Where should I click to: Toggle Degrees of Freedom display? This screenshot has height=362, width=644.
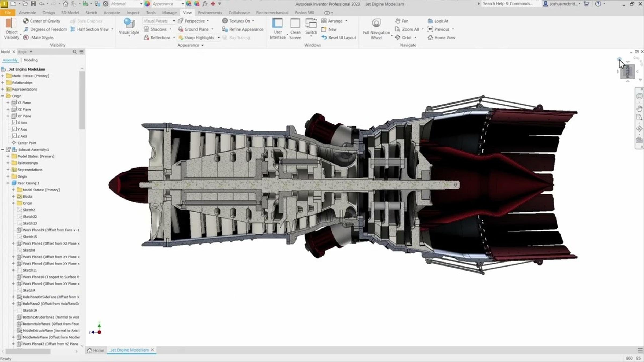pos(45,29)
